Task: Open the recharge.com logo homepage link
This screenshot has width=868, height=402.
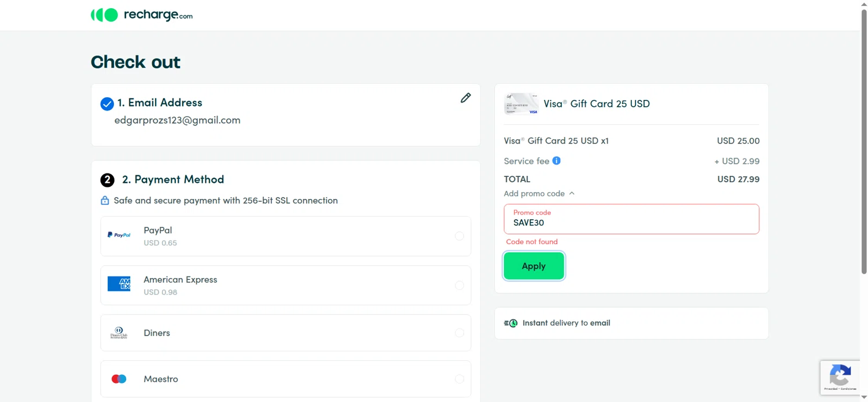Action: [142, 15]
